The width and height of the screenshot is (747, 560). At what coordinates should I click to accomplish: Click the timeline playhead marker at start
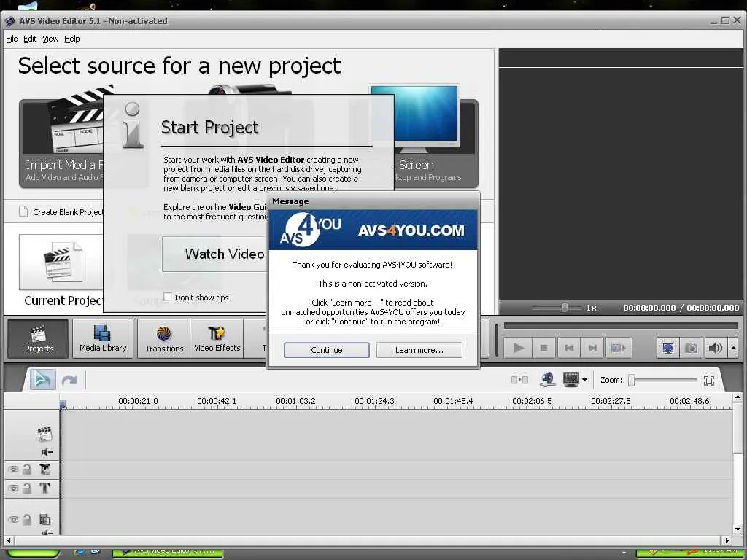point(63,405)
